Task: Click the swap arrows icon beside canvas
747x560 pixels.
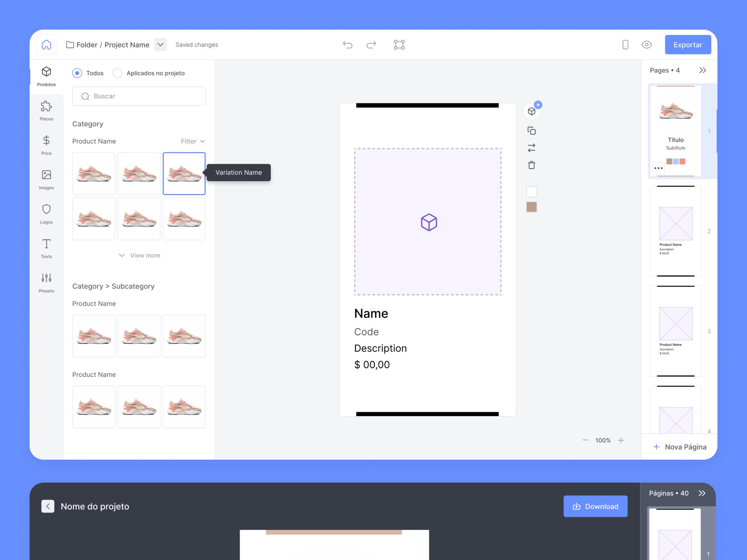Action: pos(531,148)
